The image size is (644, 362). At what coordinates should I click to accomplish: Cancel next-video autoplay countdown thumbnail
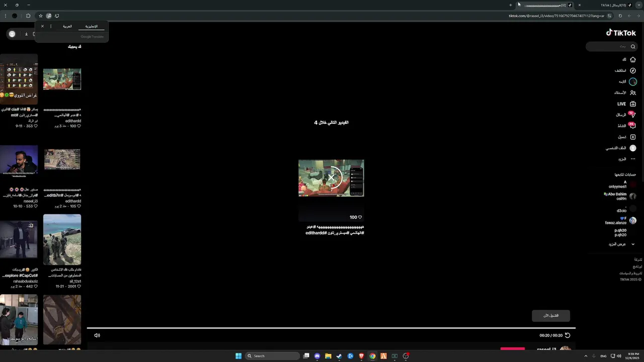(x=331, y=178)
